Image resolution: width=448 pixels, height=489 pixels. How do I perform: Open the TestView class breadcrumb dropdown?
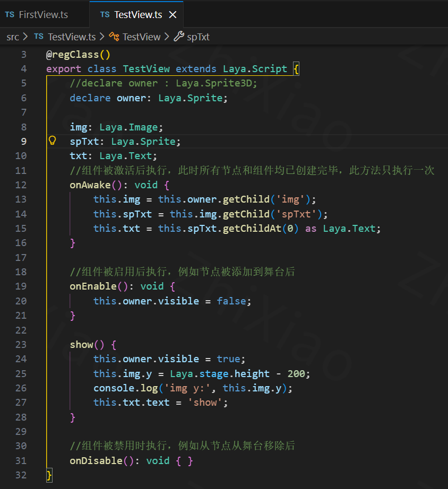(x=141, y=37)
